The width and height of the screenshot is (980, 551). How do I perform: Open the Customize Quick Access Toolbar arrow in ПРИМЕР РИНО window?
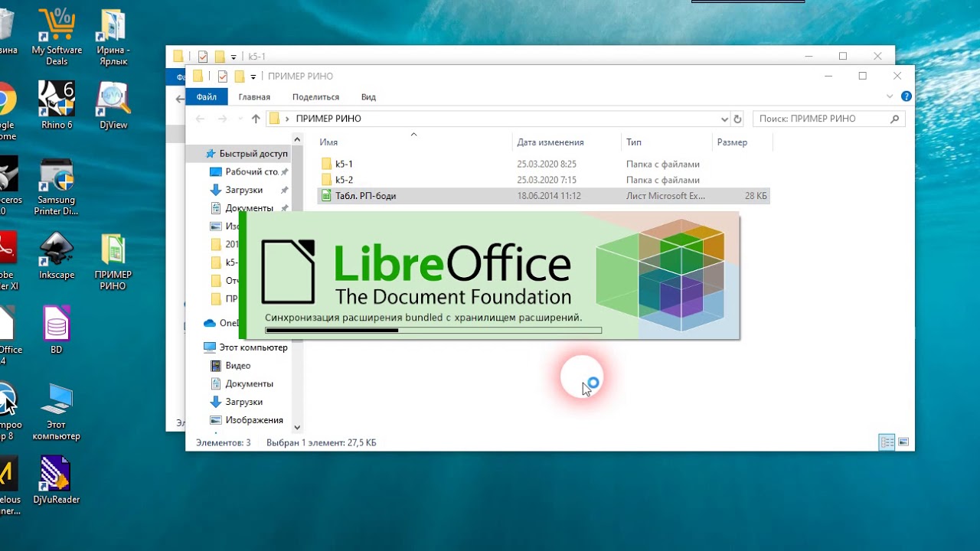click(x=253, y=77)
